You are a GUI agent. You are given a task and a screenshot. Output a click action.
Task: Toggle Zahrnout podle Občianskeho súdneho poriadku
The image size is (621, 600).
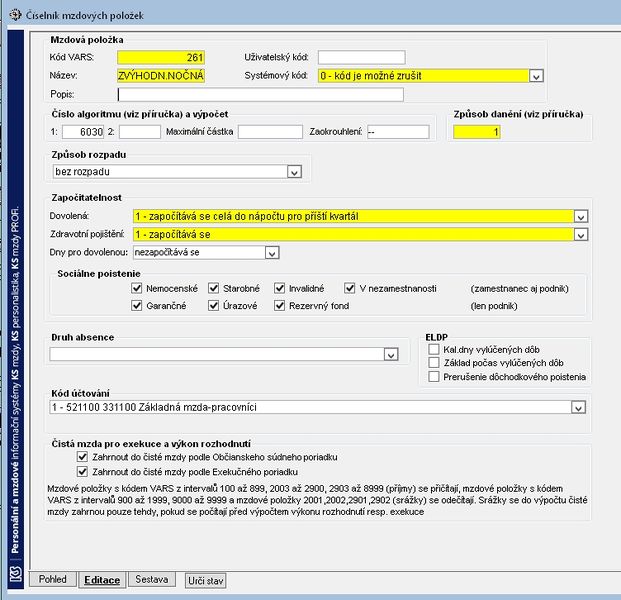tap(82, 457)
